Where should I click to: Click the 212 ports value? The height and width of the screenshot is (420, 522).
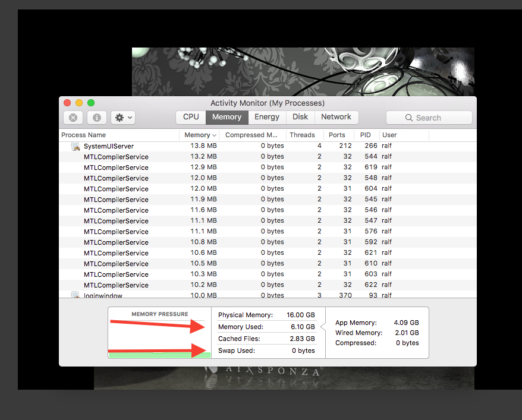(x=345, y=146)
